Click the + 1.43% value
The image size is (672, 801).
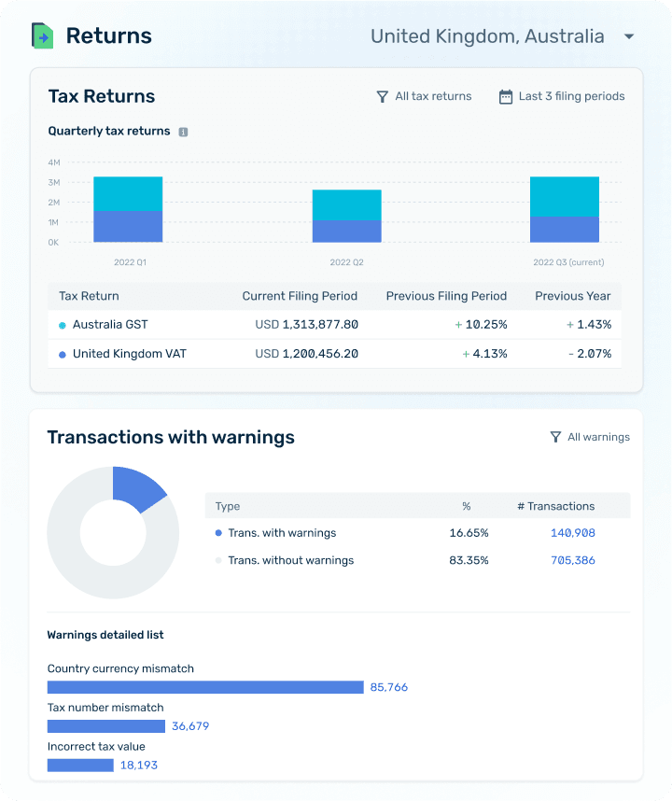pos(589,324)
